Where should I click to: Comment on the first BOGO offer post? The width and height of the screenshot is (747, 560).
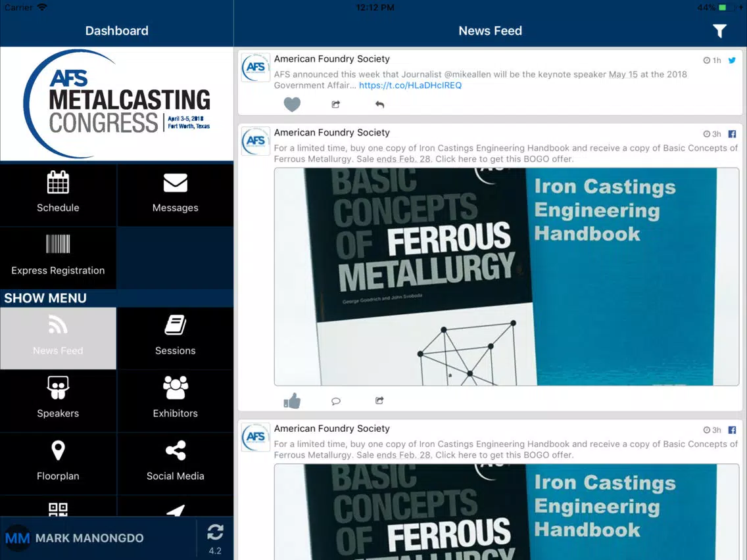click(336, 401)
